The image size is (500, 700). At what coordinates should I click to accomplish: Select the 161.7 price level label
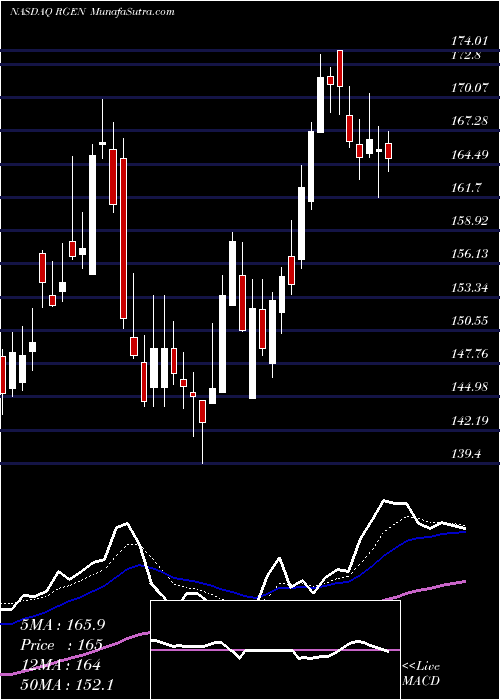click(x=466, y=188)
